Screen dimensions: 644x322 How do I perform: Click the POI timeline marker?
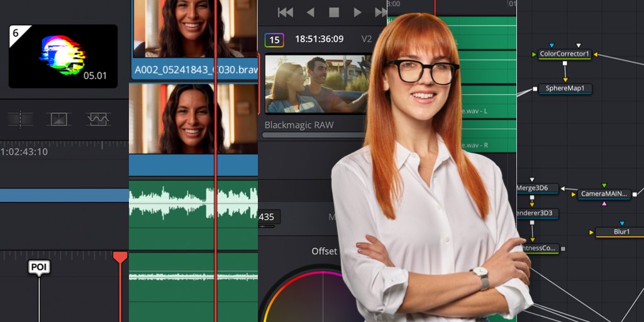tap(39, 267)
